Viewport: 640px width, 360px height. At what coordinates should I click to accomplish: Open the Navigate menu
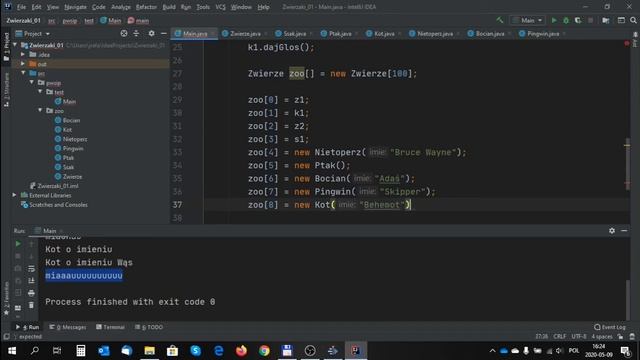[75, 7]
